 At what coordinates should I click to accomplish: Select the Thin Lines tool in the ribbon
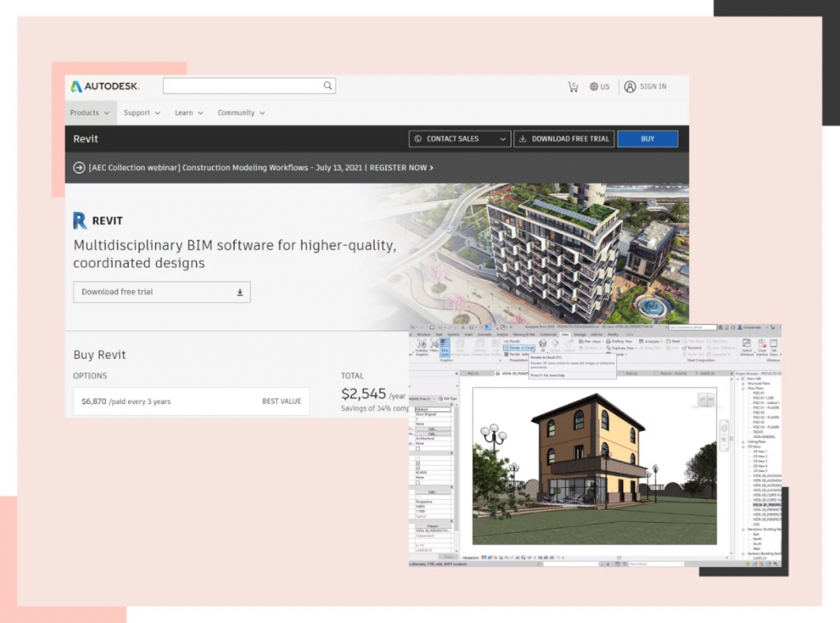[444, 349]
